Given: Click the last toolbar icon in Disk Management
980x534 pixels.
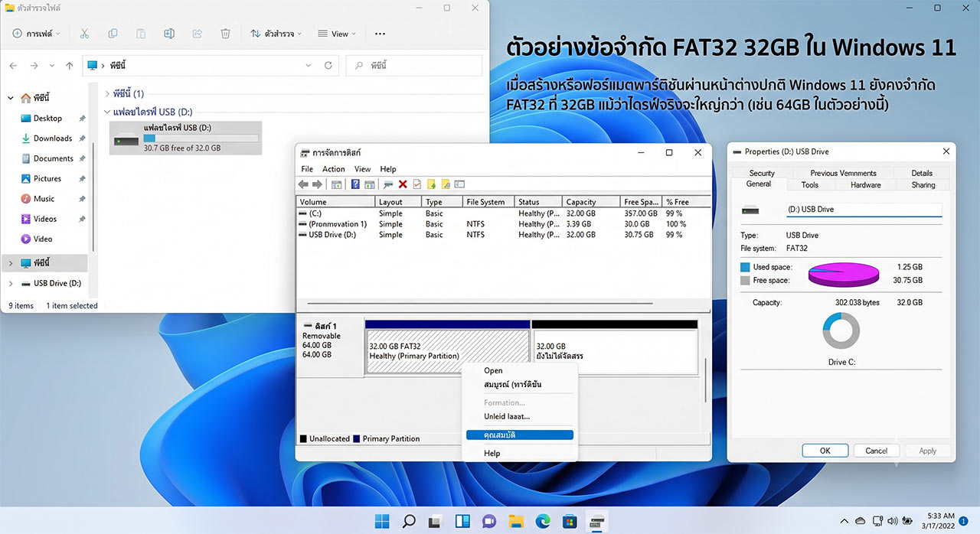Looking at the screenshot, I should point(460,184).
